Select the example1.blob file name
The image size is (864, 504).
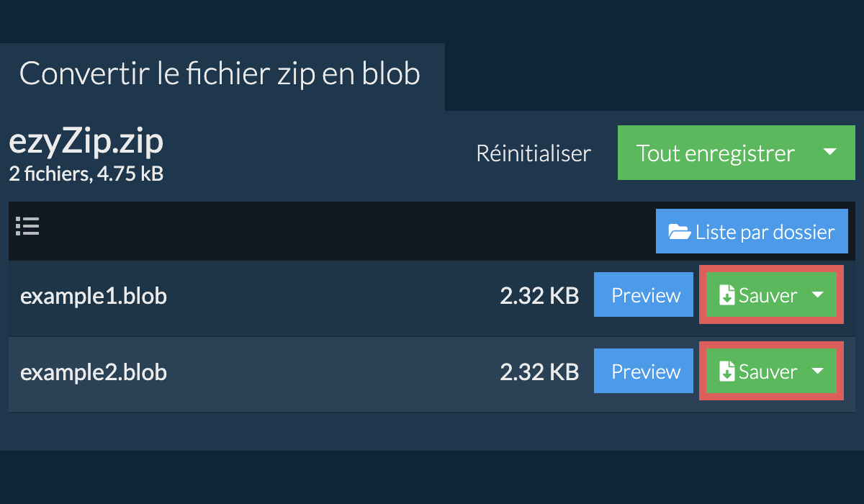pos(94,296)
